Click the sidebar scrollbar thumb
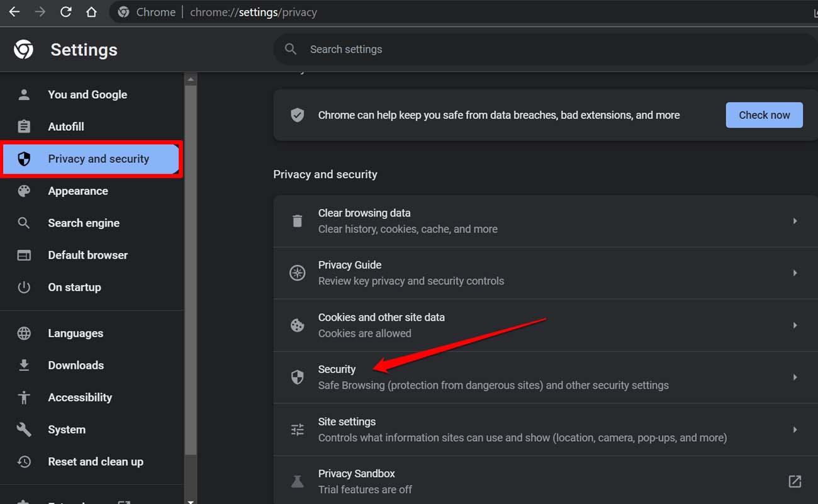 click(x=191, y=271)
